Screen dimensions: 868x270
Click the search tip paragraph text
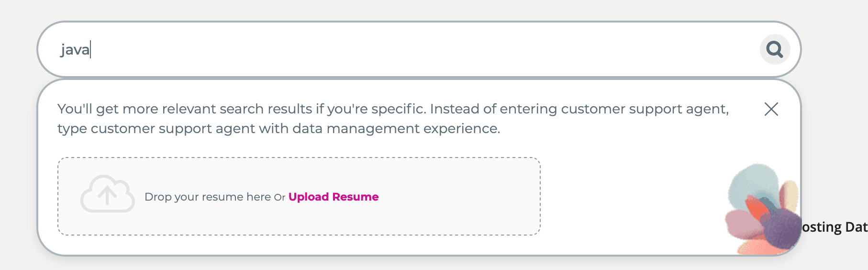392,109
